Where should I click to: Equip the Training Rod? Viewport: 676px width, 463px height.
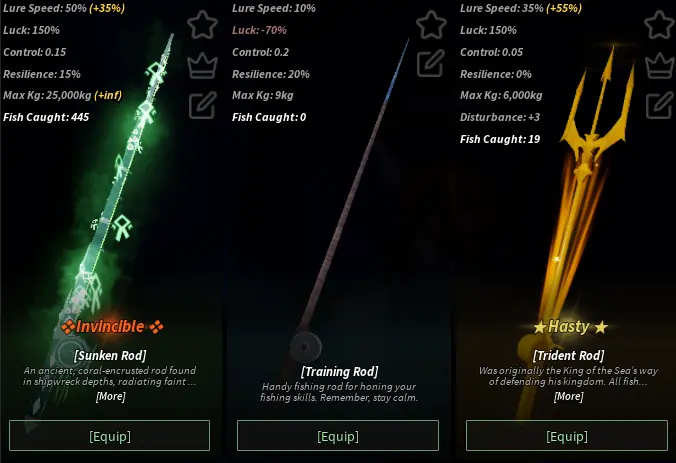(x=338, y=436)
